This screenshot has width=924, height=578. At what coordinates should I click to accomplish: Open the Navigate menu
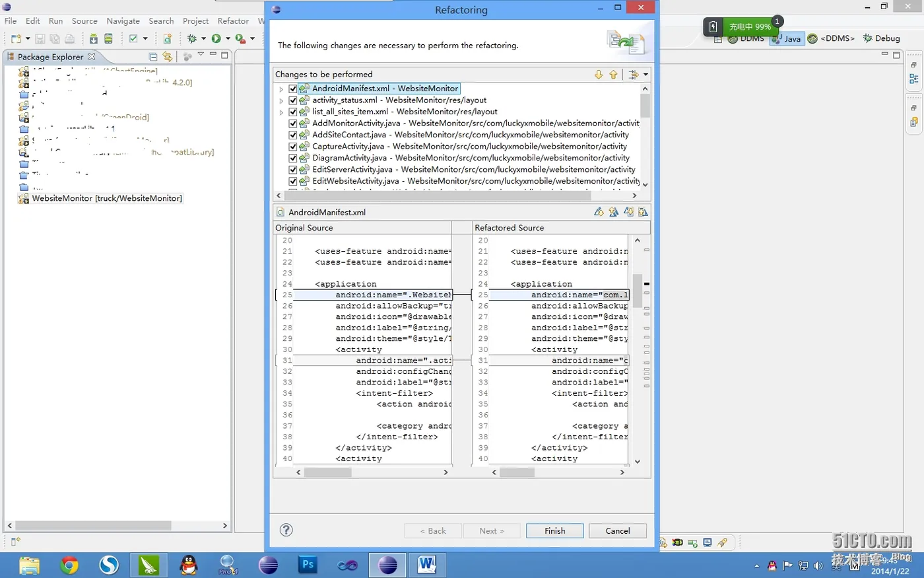tap(123, 21)
